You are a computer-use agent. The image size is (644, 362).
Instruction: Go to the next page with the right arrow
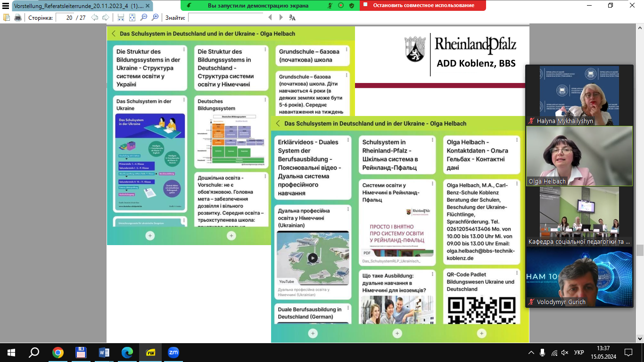pos(106,17)
